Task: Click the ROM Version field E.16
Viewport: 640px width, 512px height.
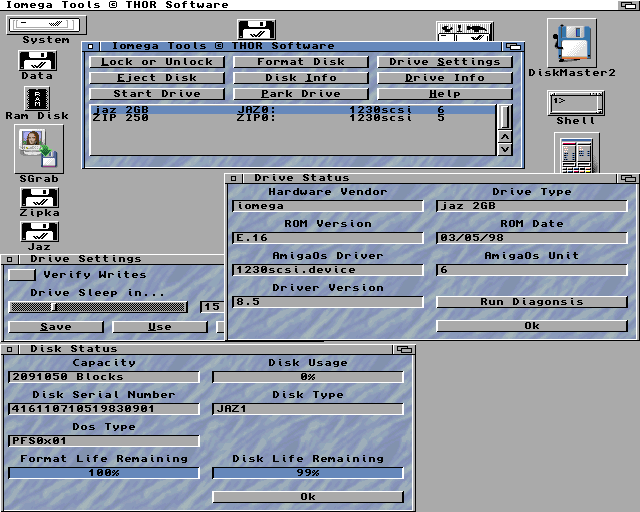Action: coord(328,238)
